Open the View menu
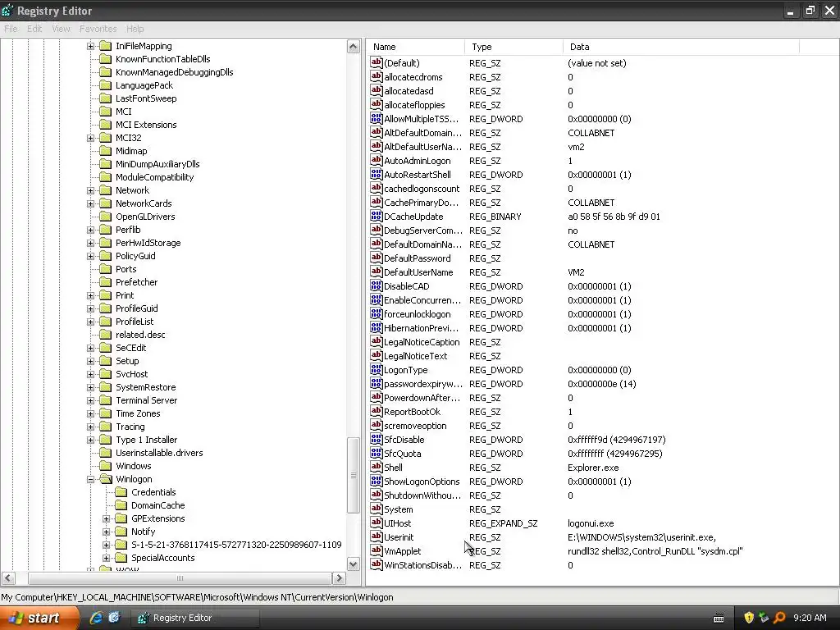Screen dimensions: 840x630 61,29
